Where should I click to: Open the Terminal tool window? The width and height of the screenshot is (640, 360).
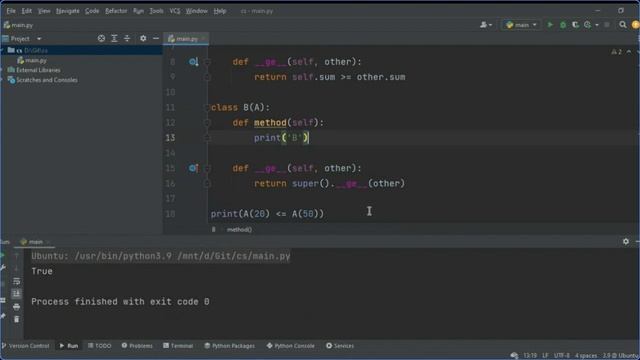click(x=178, y=346)
